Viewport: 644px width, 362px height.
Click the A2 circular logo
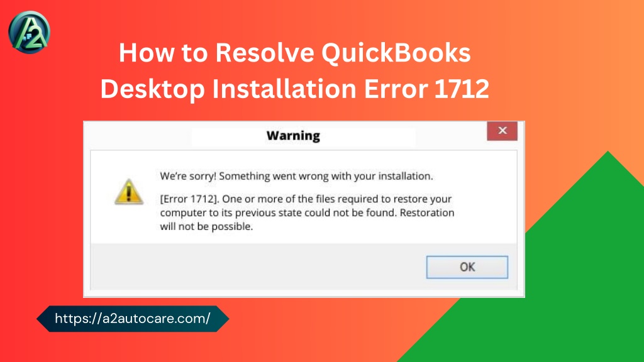pos(29,33)
